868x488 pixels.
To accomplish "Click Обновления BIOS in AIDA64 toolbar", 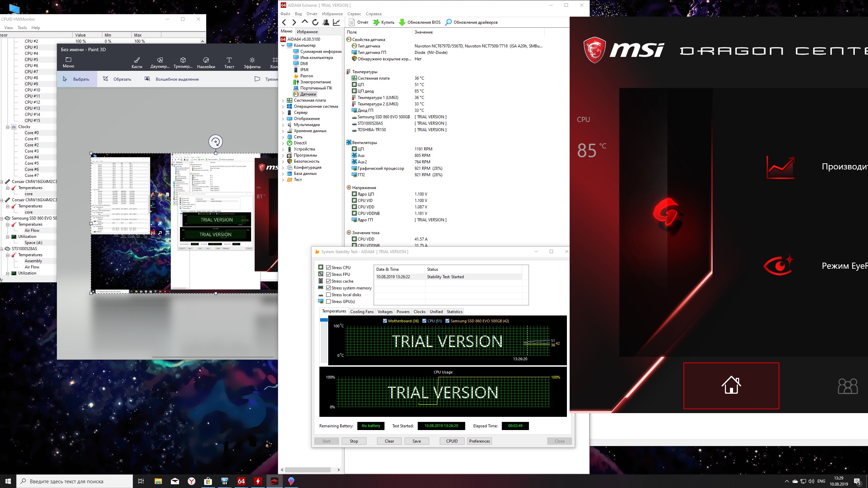I will pyautogui.click(x=420, y=22).
